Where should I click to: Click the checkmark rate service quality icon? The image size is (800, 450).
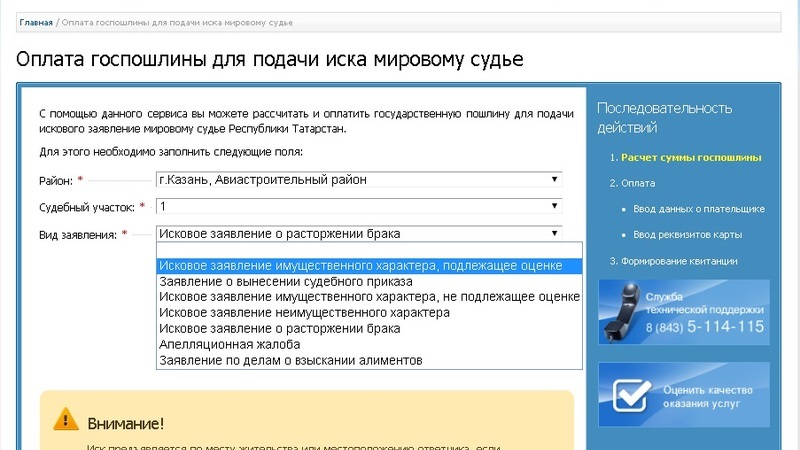(x=625, y=393)
